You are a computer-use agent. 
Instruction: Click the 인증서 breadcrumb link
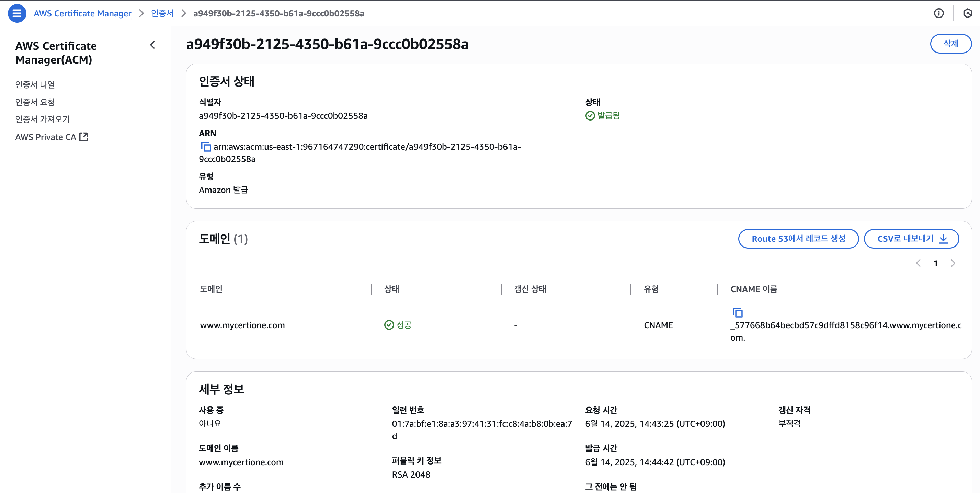click(162, 13)
